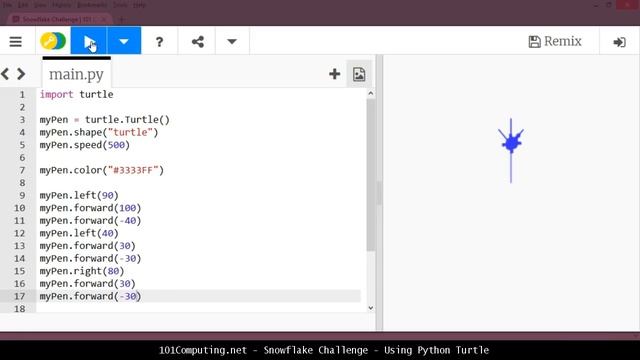Click the editor vertical scrollbar thumb
The image size is (640, 360).
click(x=371, y=176)
